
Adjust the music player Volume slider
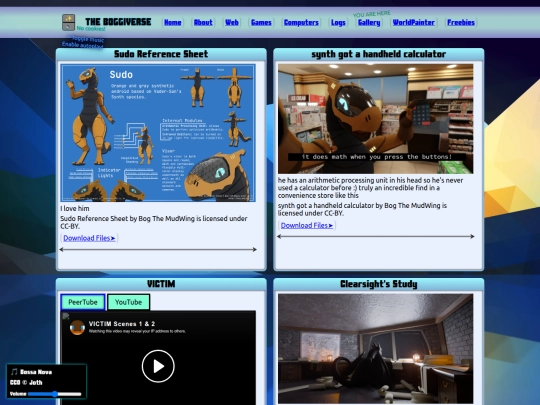[54, 394]
